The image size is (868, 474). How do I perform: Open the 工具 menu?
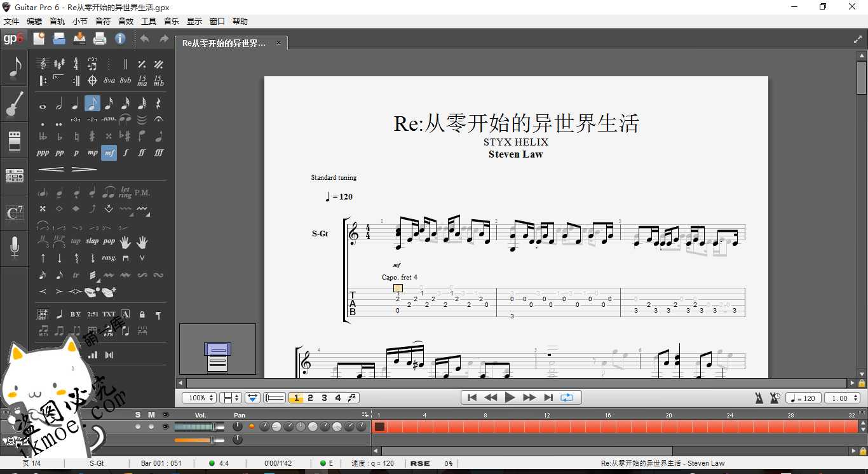coord(149,21)
